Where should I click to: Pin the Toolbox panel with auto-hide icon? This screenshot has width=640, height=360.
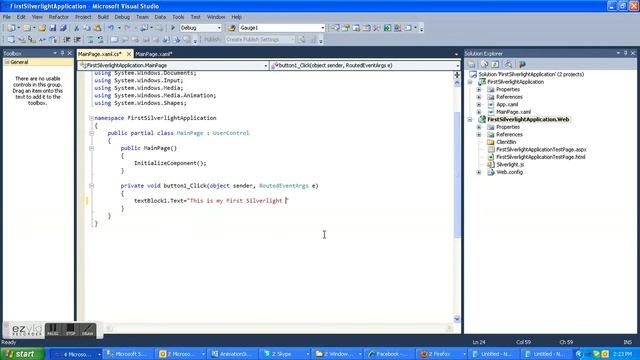(62, 53)
